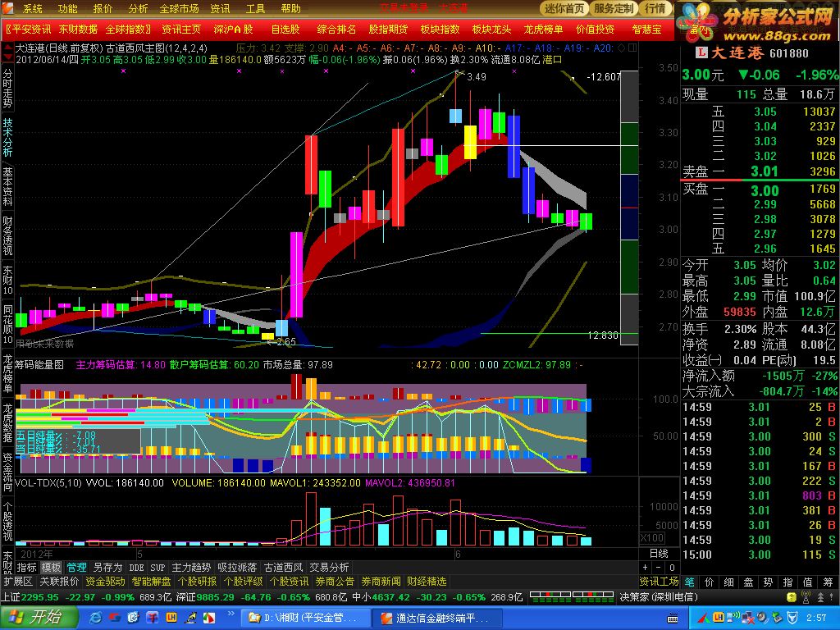Click the 指标 tab below the chart
This screenshot has width=840, height=630.
coord(27,568)
